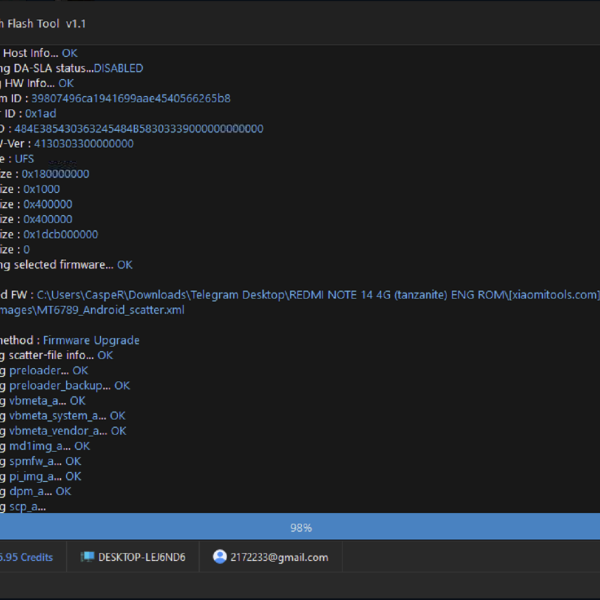Click the computer icon beside DESKTOP-LEJ6ND6
600x600 pixels.
87,557
